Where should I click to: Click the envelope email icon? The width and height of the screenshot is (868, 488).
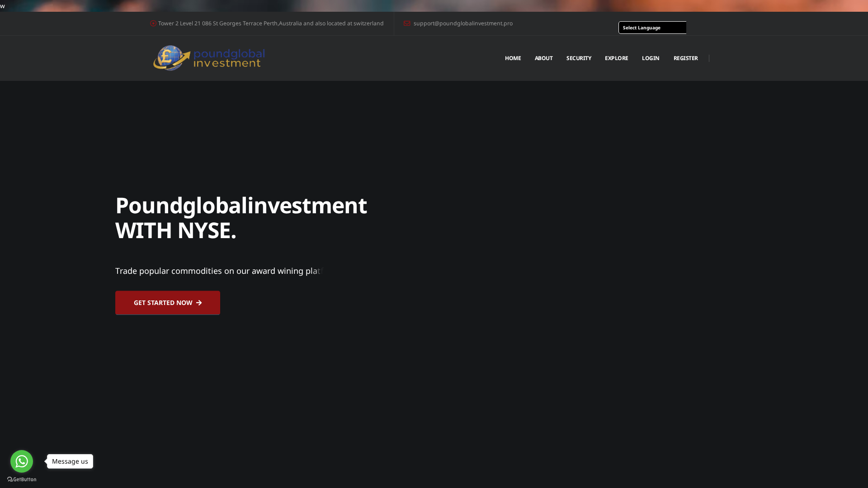pyautogui.click(x=407, y=23)
